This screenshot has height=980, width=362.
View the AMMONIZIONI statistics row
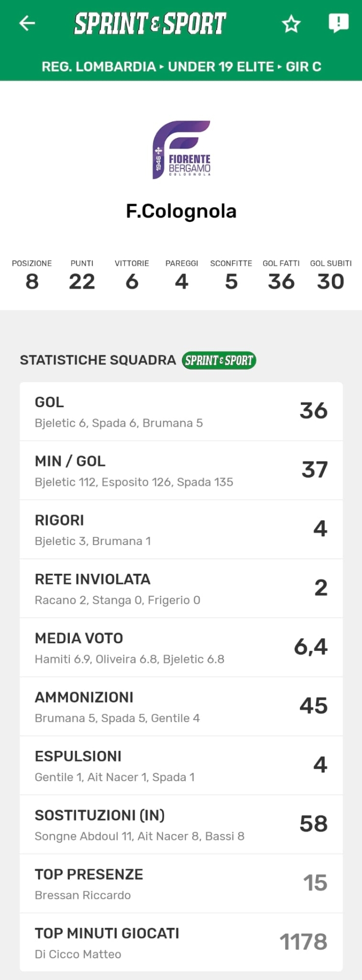point(181,706)
